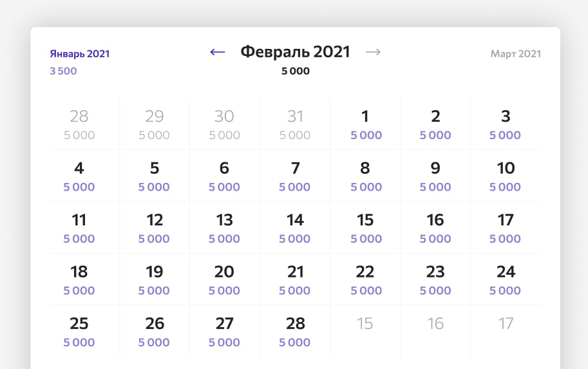The image size is (588, 369).
Task: Select greyed-out day 16 in last row
Action: point(435,323)
